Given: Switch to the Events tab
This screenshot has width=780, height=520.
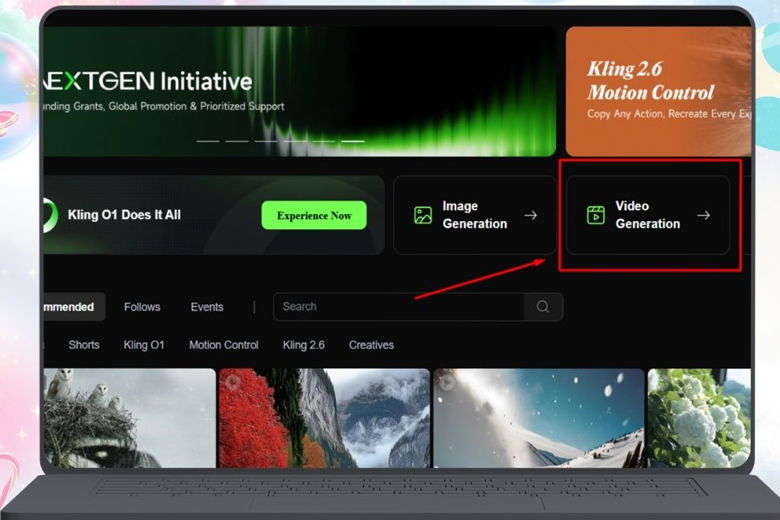Looking at the screenshot, I should [x=207, y=307].
